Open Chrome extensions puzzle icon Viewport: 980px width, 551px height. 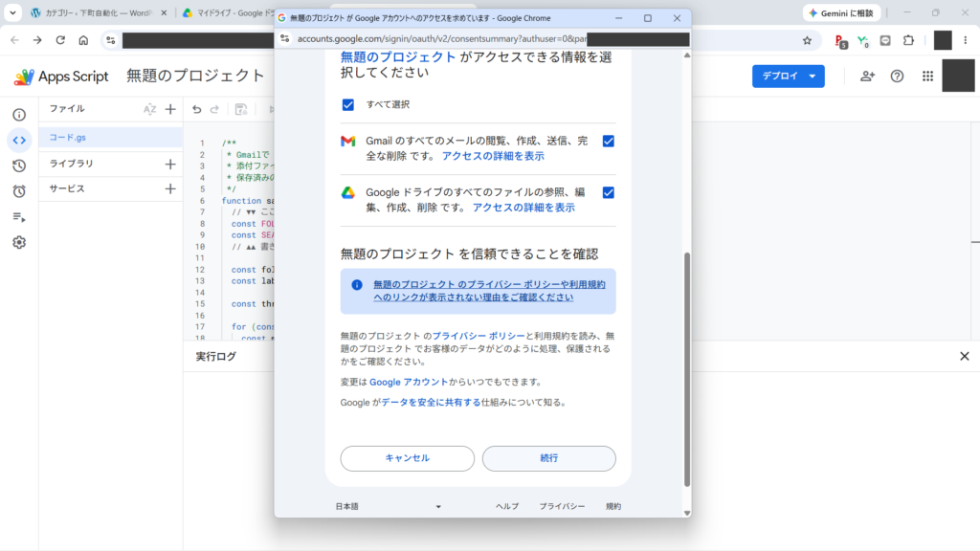click(x=909, y=40)
